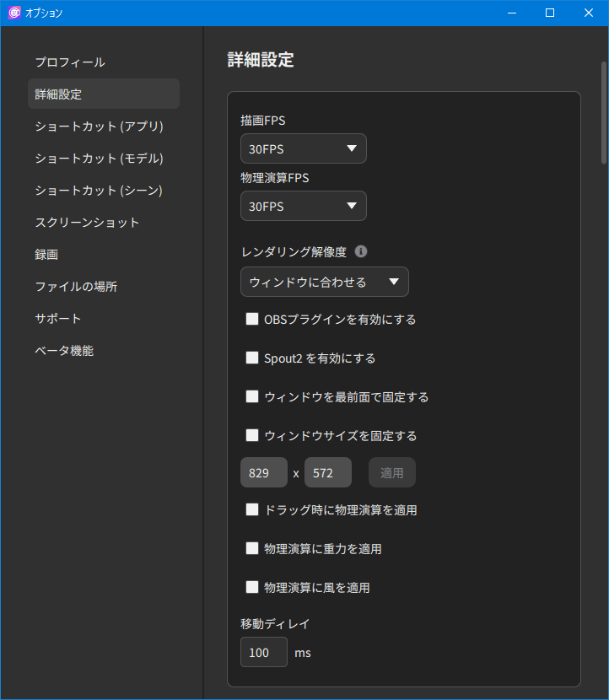The width and height of the screenshot is (609, 700).
Task: Click the vertical scrollbar on the right
Action: coord(603,111)
